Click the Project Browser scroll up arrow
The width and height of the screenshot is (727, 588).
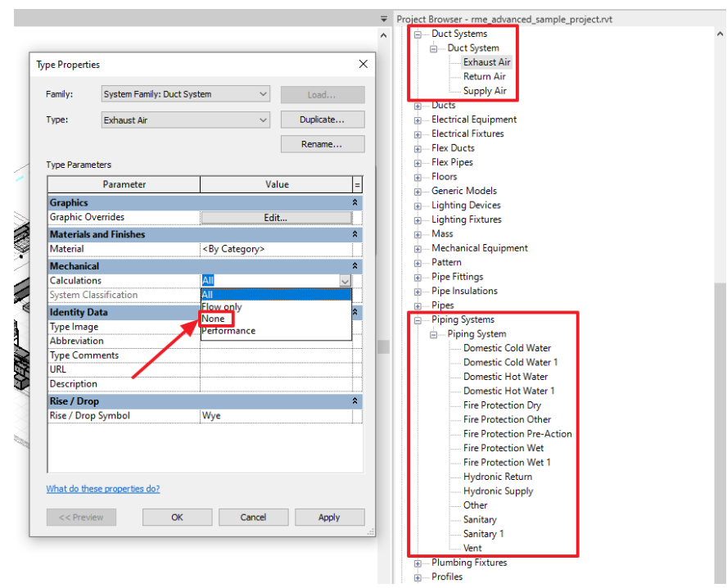pos(720,34)
